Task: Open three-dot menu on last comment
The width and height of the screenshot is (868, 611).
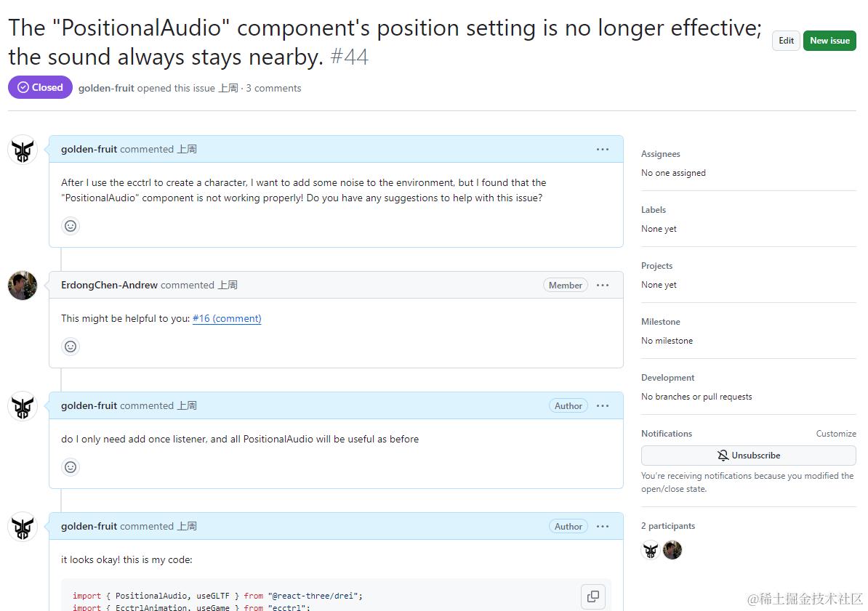Action: pyautogui.click(x=603, y=526)
